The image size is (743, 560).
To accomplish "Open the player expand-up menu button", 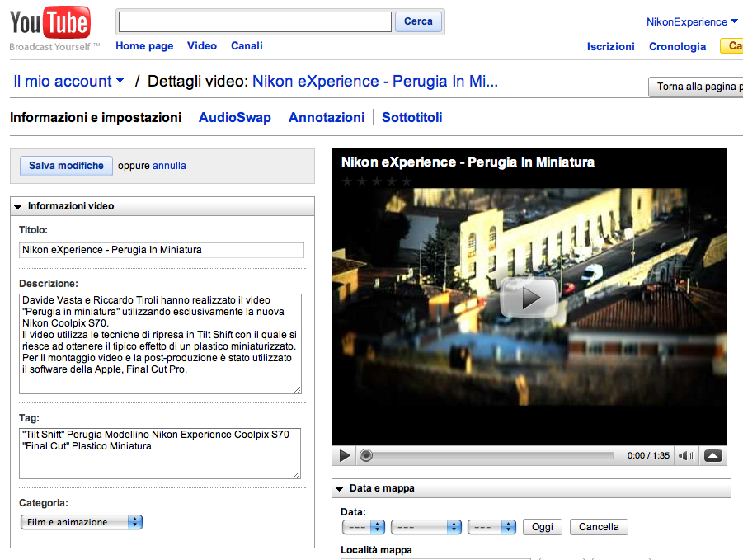I will (713, 456).
